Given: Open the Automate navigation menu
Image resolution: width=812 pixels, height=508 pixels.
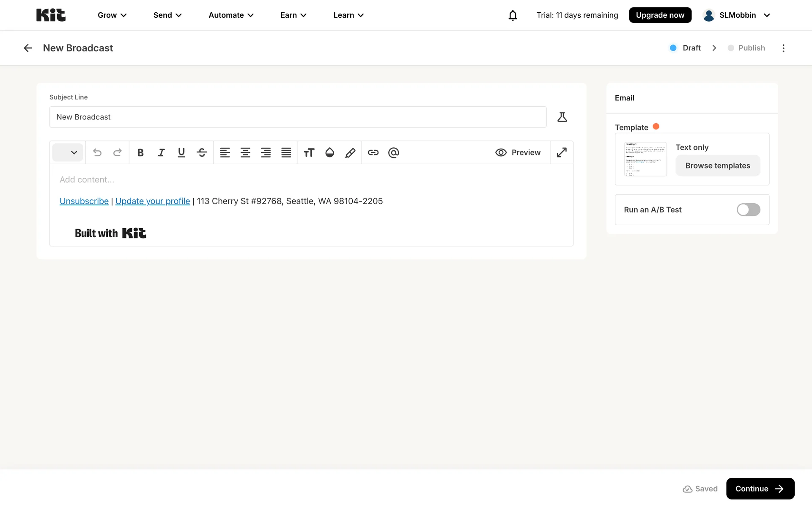Looking at the screenshot, I should 231,15.
